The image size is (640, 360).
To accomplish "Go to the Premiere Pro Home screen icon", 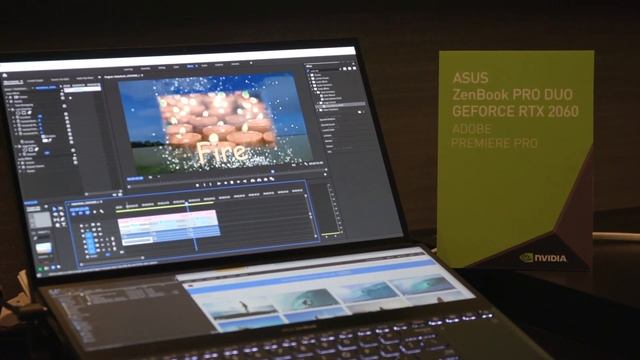I will click(4, 75).
